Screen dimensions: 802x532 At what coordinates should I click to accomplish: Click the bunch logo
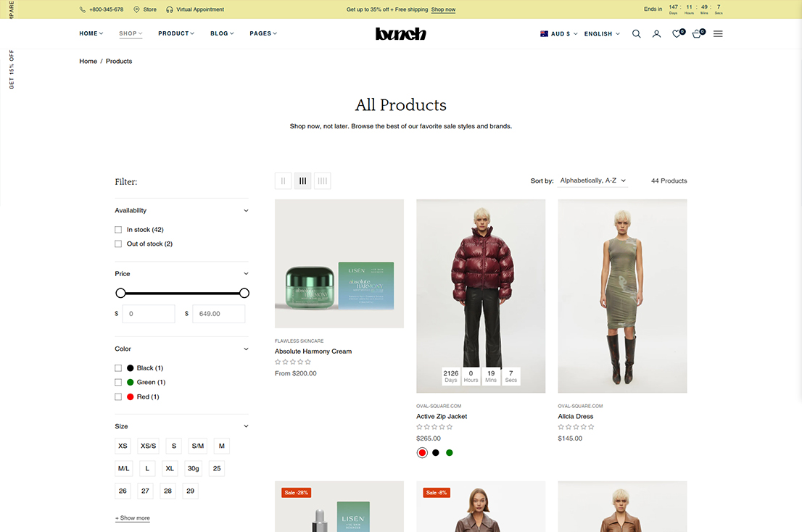400,34
